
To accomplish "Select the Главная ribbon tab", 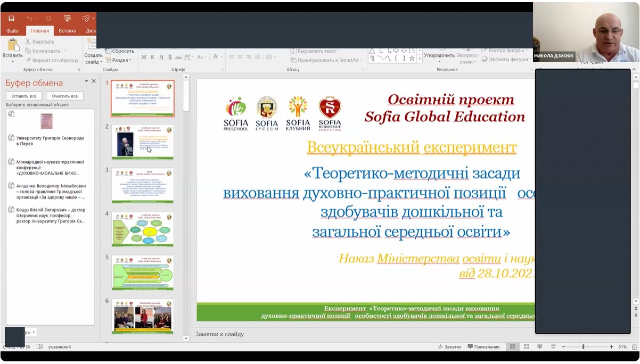I will tap(39, 31).
